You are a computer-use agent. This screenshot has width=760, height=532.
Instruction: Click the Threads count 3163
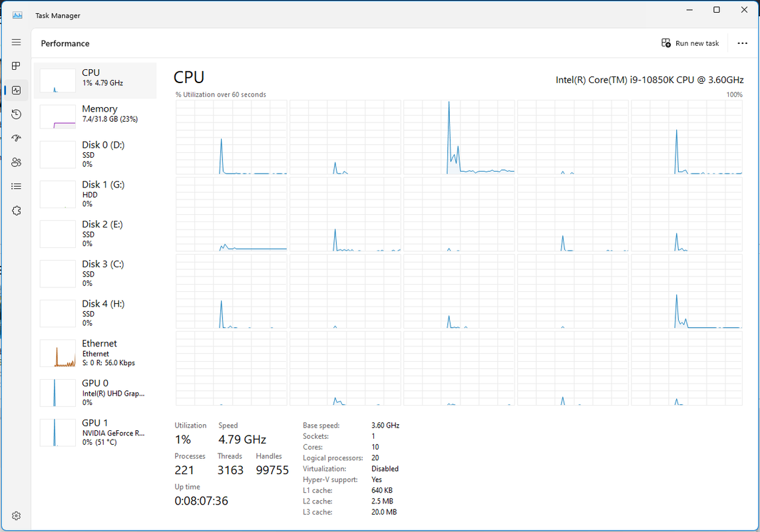230,470
